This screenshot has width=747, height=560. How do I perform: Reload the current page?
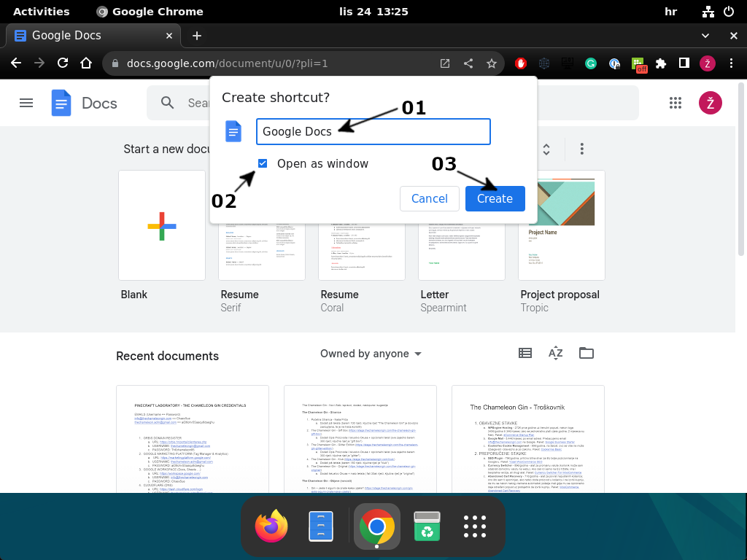pos(63,63)
